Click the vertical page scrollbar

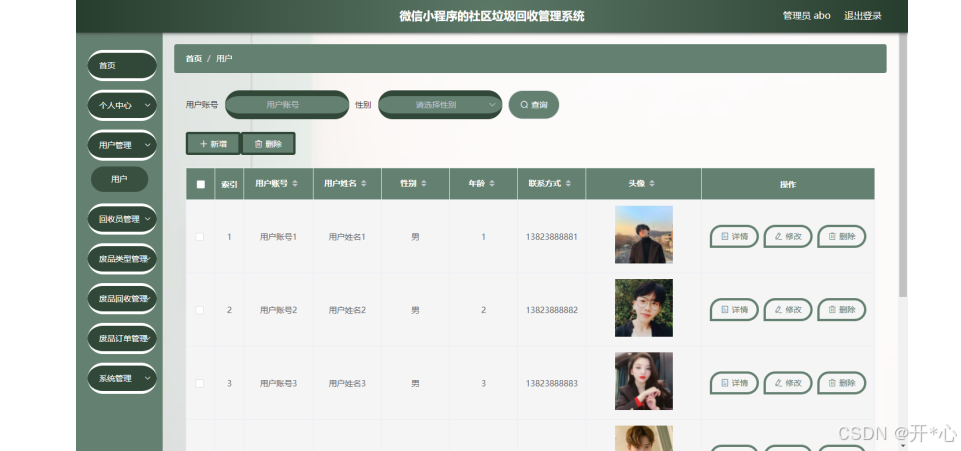tap(903, 165)
